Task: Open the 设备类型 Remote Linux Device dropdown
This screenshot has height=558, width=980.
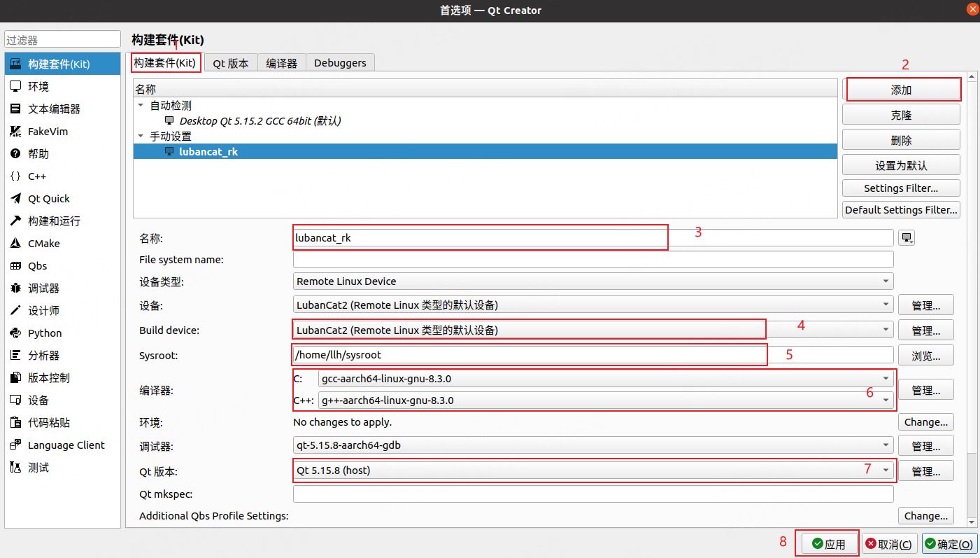Action: pyautogui.click(x=593, y=281)
